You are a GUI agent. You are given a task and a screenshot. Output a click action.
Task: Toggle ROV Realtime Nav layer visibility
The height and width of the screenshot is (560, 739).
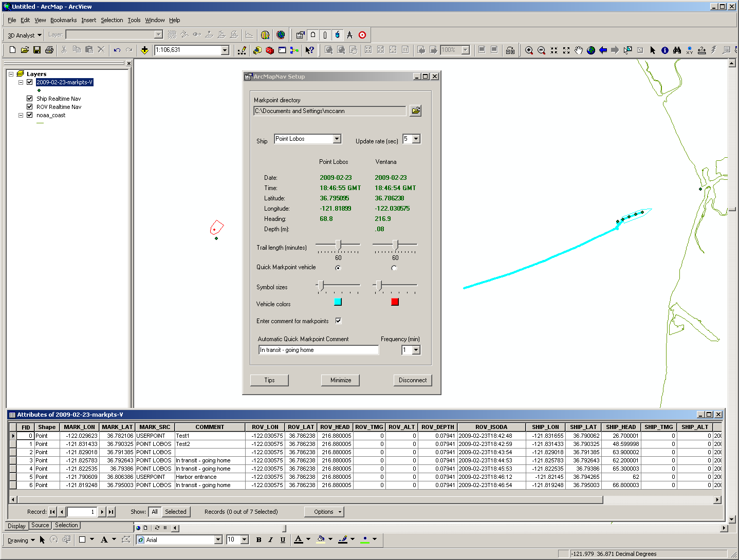[30, 107]
